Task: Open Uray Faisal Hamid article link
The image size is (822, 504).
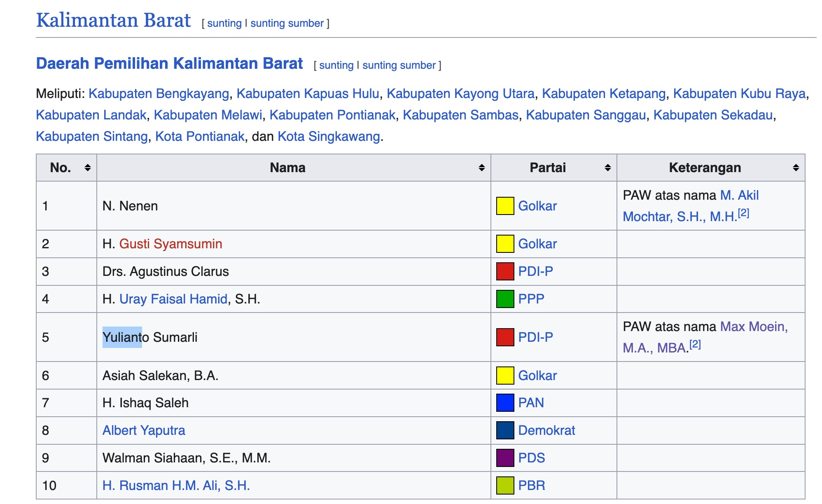Action: [173, 299]
